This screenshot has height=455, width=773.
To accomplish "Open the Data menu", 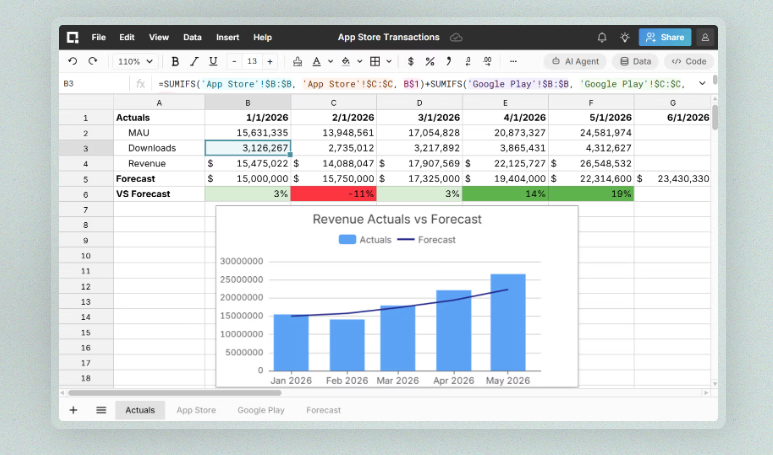I will (x=192, y=37).
